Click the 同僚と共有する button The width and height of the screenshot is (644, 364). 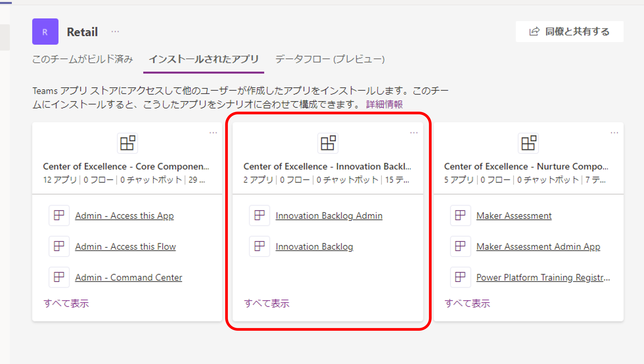pos(569,32)
